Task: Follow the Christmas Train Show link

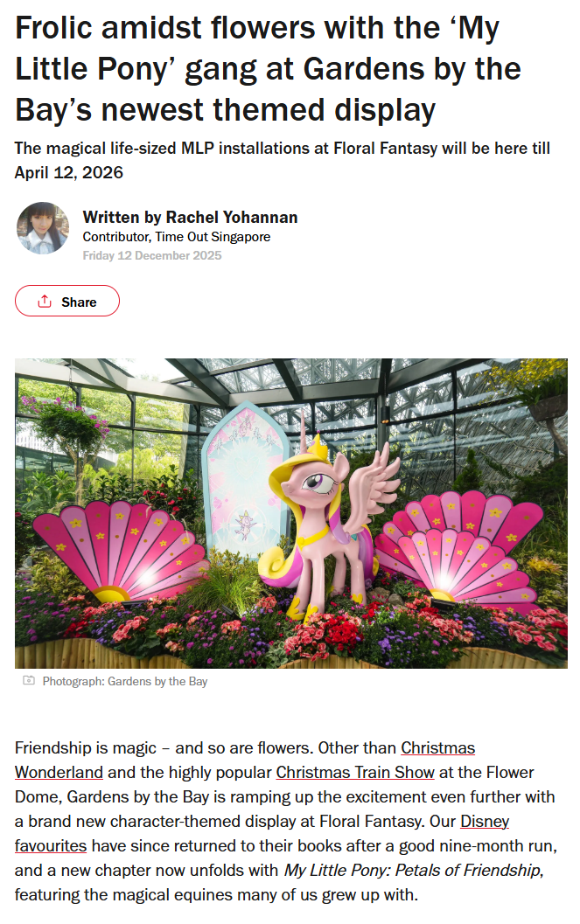Action: point(355,772)
